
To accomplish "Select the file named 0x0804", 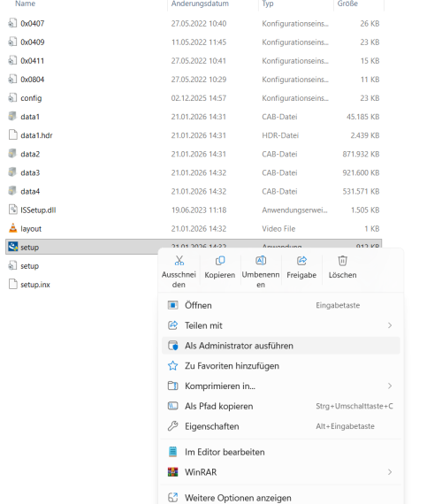I will tap(32, 80).
